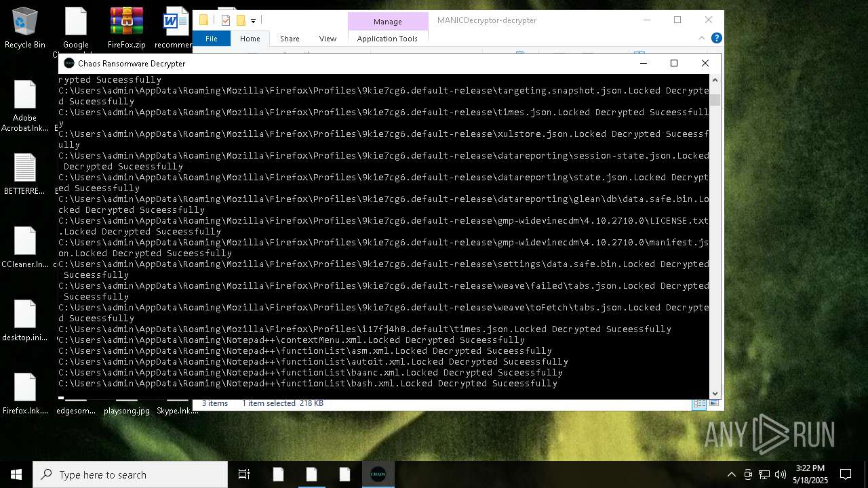Click the '1 item selected 218 KB' status text
Image resolution: width=868 pixels, height=488 pixels.
[283, 403]
